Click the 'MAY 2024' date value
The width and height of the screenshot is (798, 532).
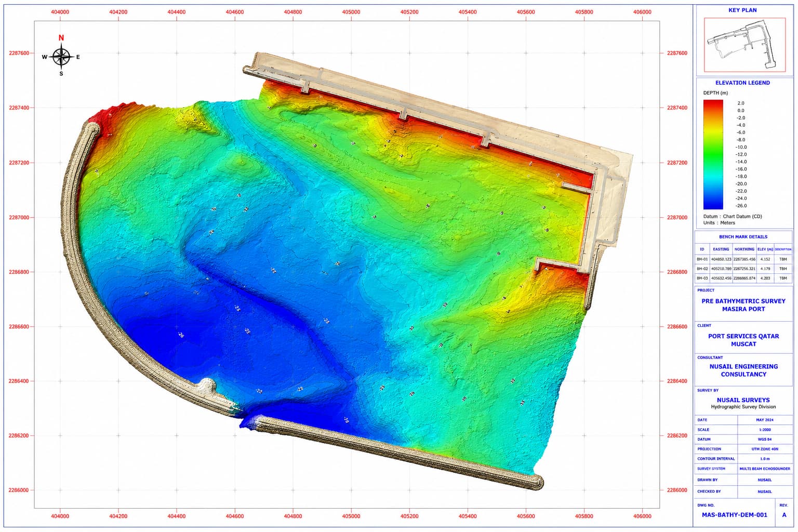tap(765, 420)
